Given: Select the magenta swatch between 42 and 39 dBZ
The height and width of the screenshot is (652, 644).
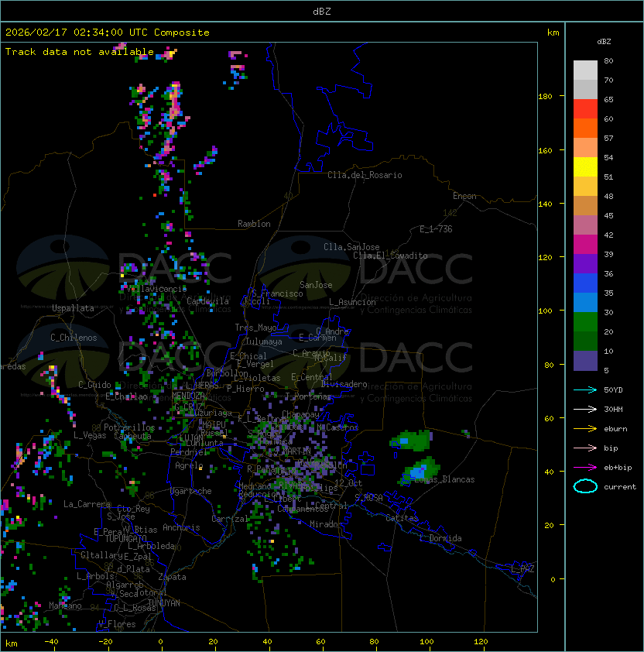Looking at the screenshot, I should 585,245.
